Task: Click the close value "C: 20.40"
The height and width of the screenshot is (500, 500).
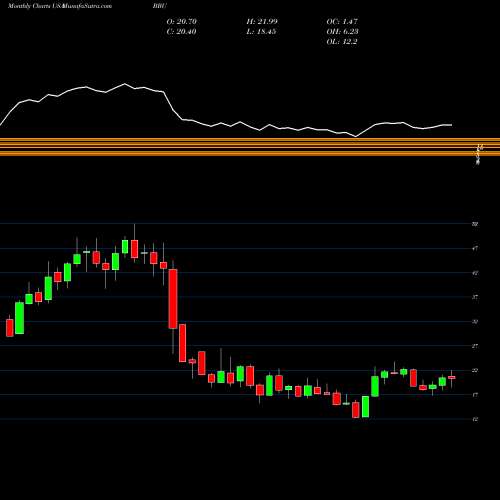Action: pos(181,32)
